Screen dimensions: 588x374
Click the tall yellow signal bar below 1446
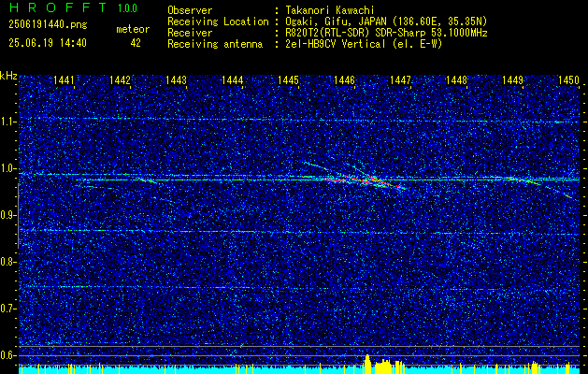367,364
